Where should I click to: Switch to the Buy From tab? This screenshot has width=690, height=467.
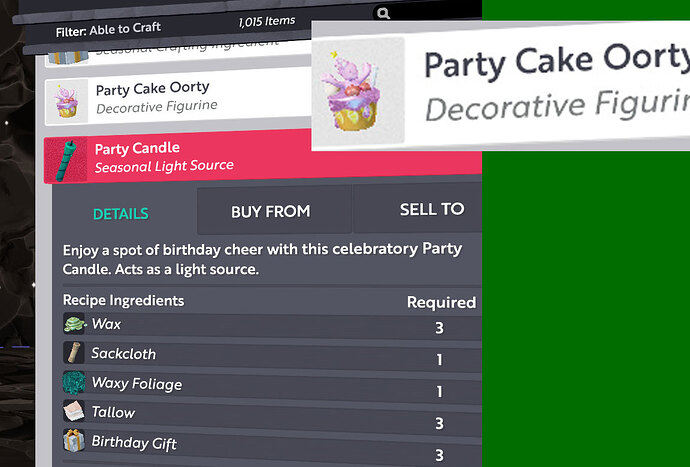[270, 211]
